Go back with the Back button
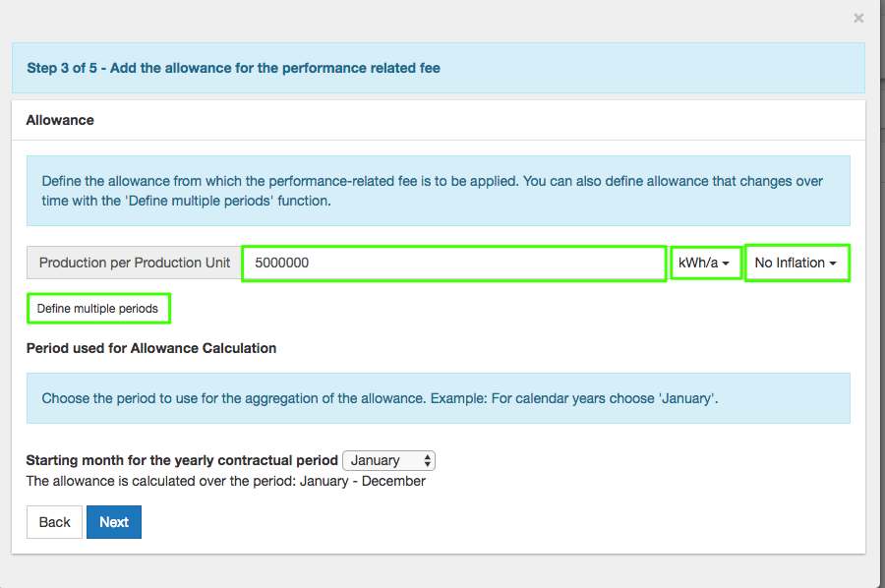The height and width of the screenshot is (588, 885). click(x=55, y=522)
